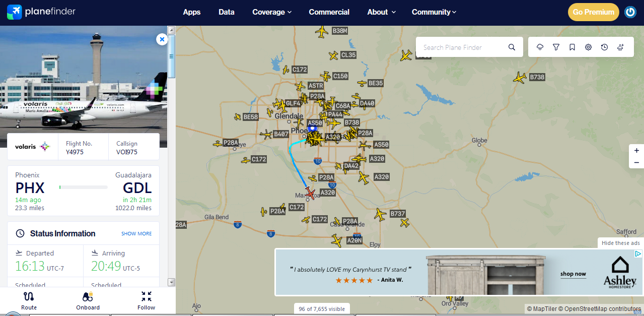Open the playback history clock icon

point(604,47)
